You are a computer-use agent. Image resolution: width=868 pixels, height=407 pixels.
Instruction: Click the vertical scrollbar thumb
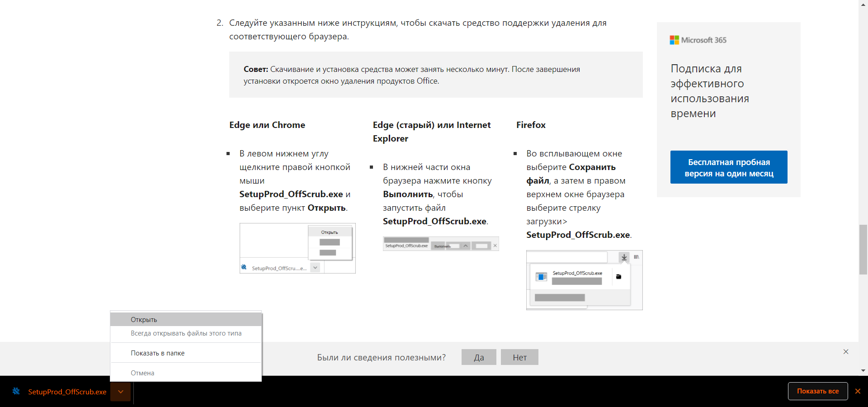[863, 250]
